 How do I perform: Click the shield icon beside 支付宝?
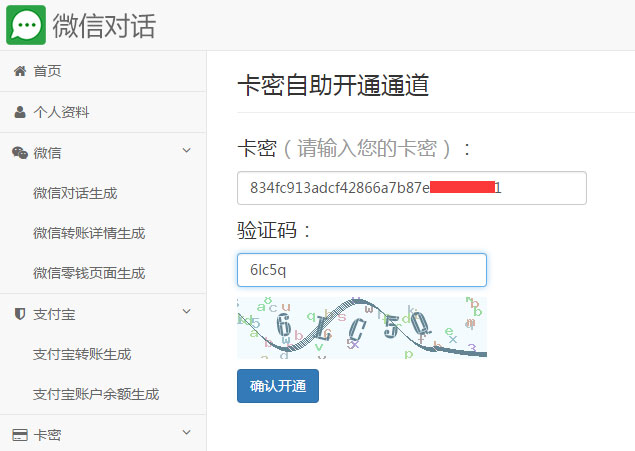point(19,314)
